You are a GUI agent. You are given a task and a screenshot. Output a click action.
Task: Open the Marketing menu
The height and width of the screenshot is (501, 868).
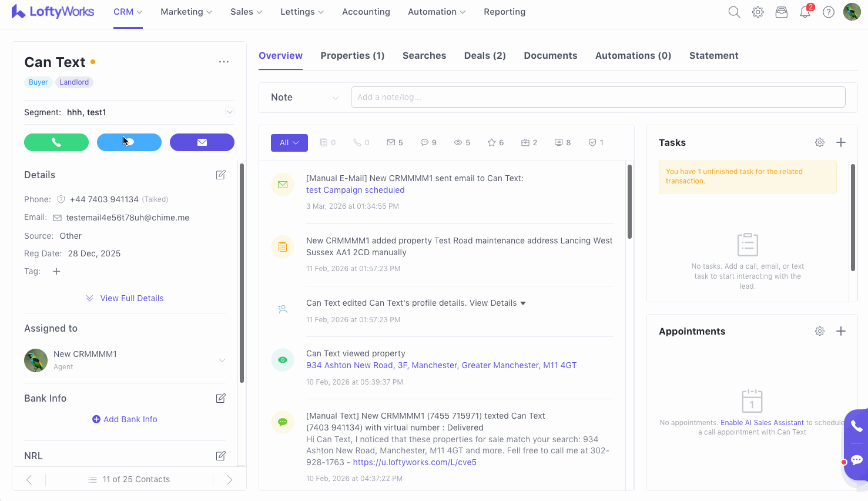tap(186, 12)
